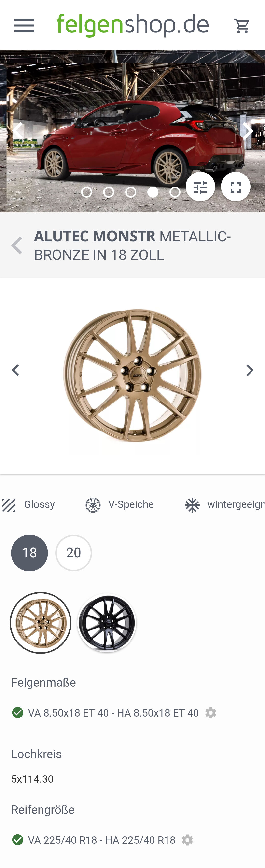Select the first carousel dot indicator
This screenshot has height=868, width=265.
pos(87,192)
